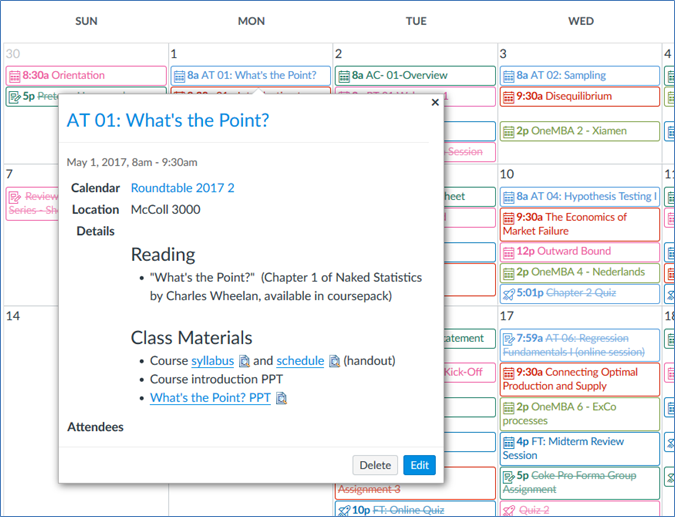The image size is (675, 517).
Task: Click preview icon beside What's the Point? PPT
Action: click(281, 398)
